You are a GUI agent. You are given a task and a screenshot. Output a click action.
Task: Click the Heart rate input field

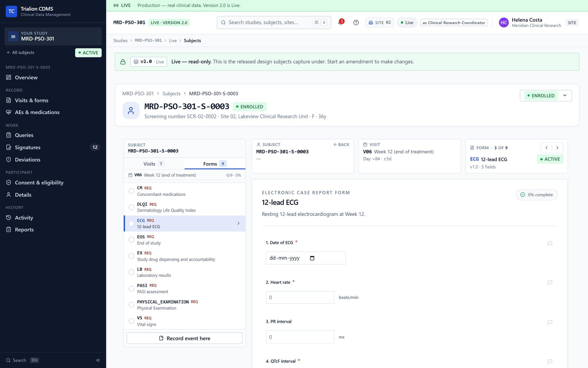[300, 297]
